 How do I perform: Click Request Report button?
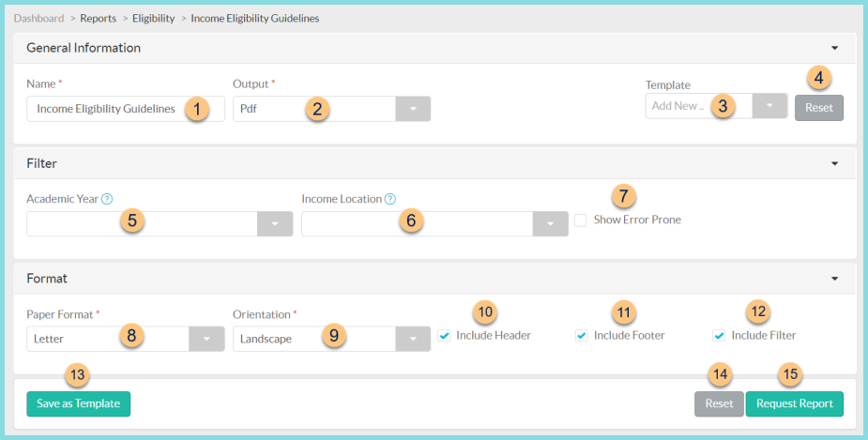point(795,404)
